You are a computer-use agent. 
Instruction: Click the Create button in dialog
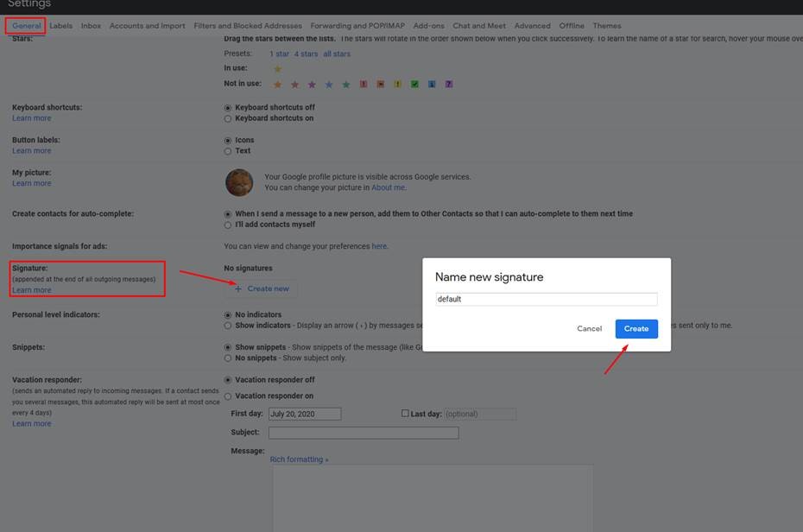tap(636, 329)
